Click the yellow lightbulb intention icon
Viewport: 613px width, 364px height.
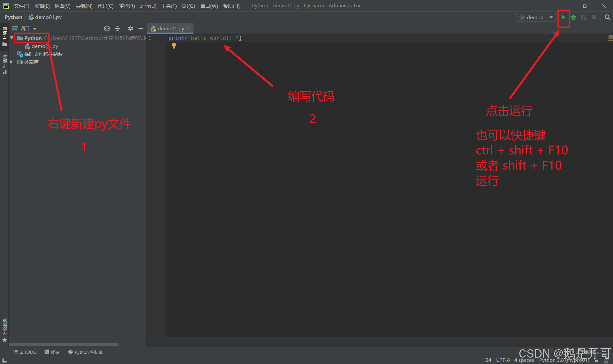(174, 46)
